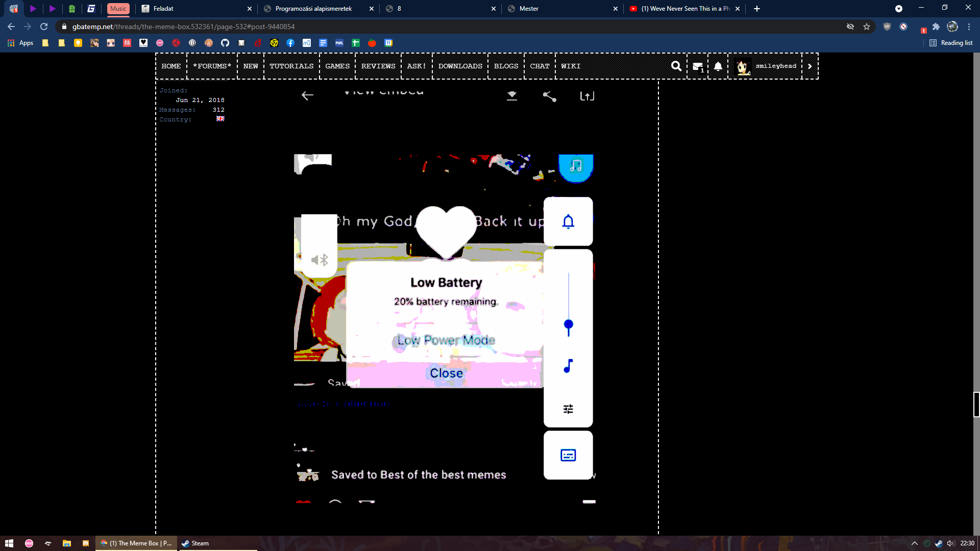
Task: Go back with the meme's left arrow
Action: 307,95
